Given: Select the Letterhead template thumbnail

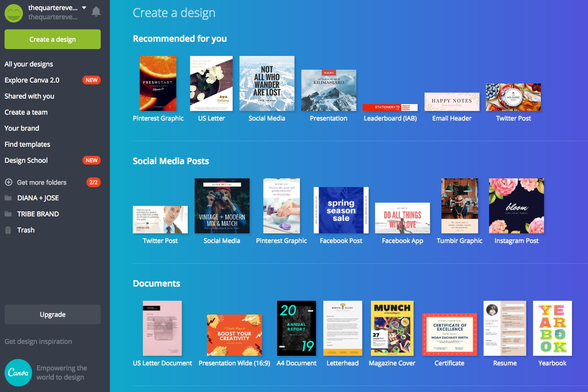Looking at the screenshot, I should point(343,328).
